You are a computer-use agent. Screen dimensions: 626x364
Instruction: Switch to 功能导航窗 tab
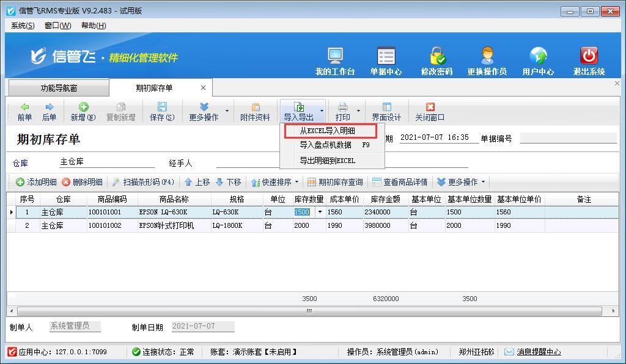click(54, 88)
